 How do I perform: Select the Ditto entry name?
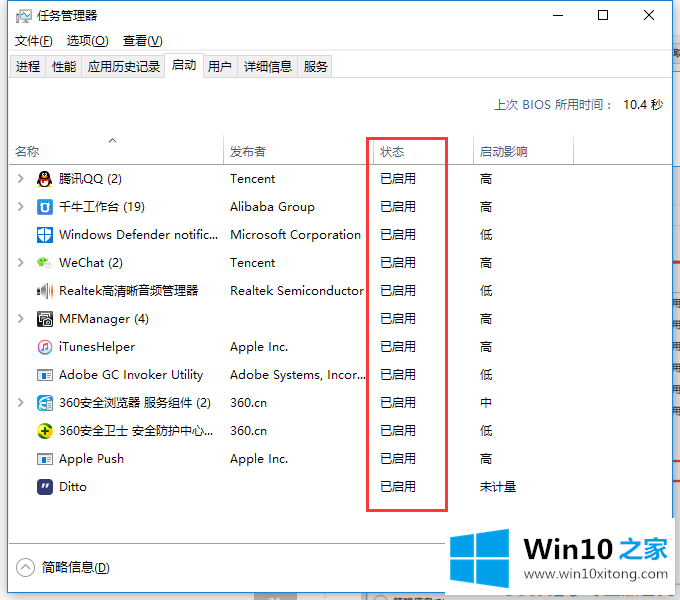tap(73, 487)
